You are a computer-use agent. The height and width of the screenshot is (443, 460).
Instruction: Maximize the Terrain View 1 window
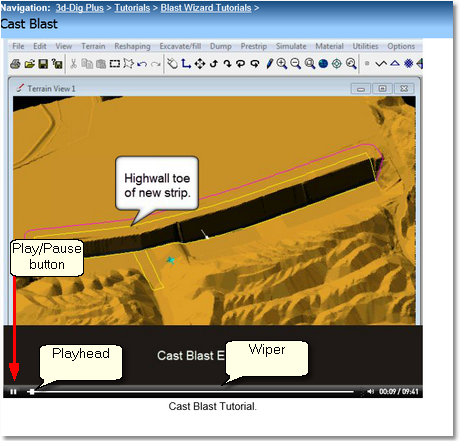(x=382, y=89)
